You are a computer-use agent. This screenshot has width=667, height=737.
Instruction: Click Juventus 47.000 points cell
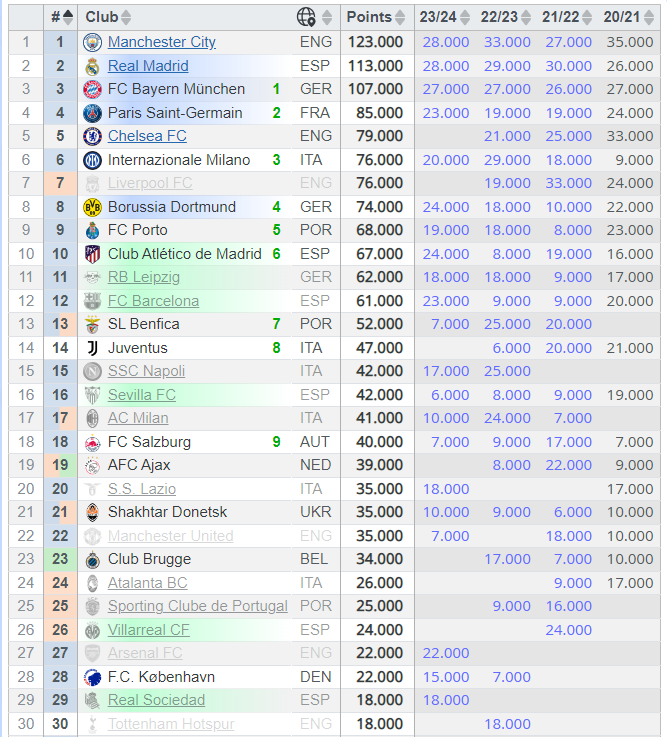point(379,348)
